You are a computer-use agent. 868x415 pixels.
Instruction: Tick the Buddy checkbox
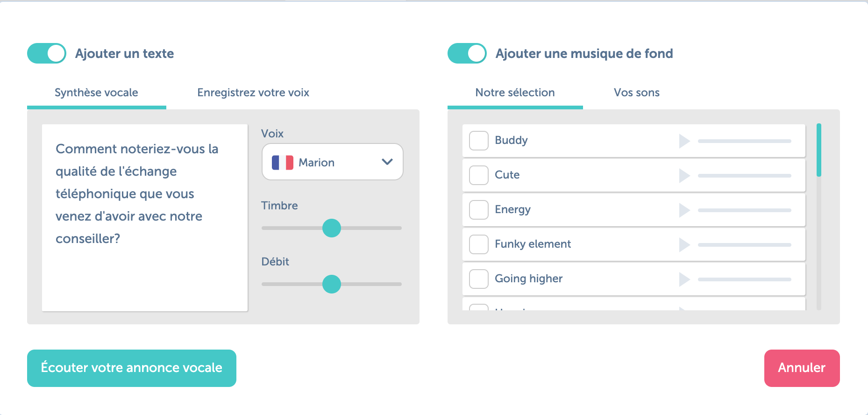click(x=479, y=141)
